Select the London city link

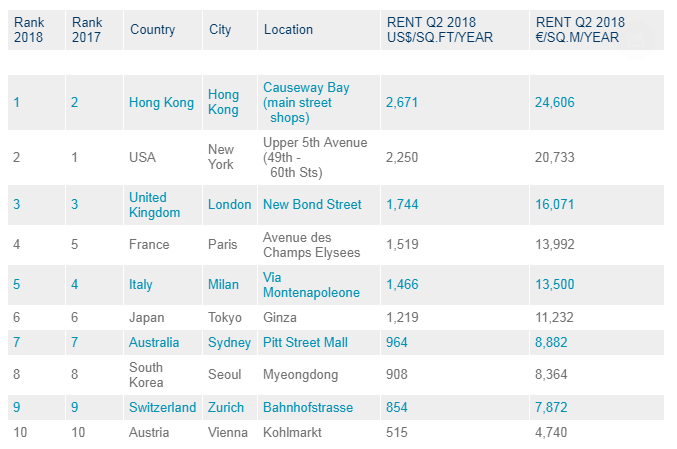229,204
